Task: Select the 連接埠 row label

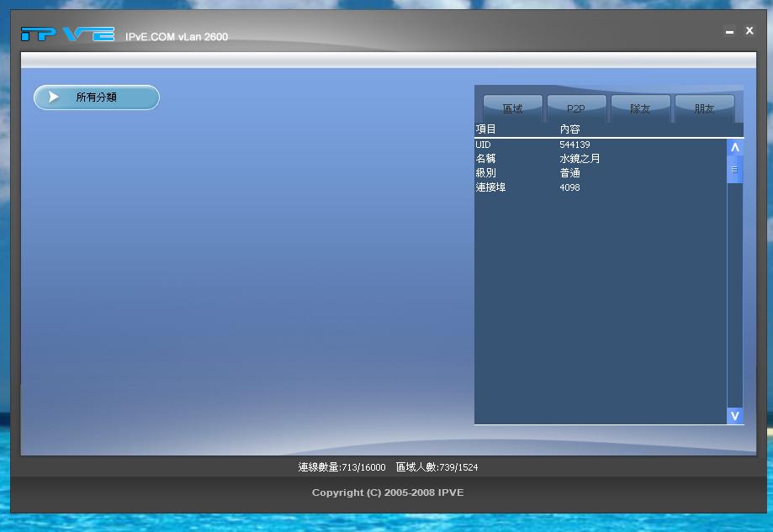Action: click(x=490, y=187)
